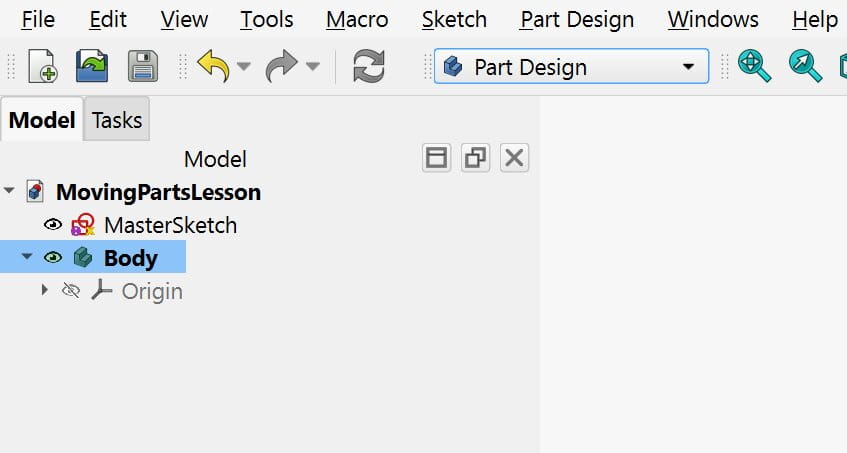
Task: Expand the Origin tree node
Action: coord(44,291)
